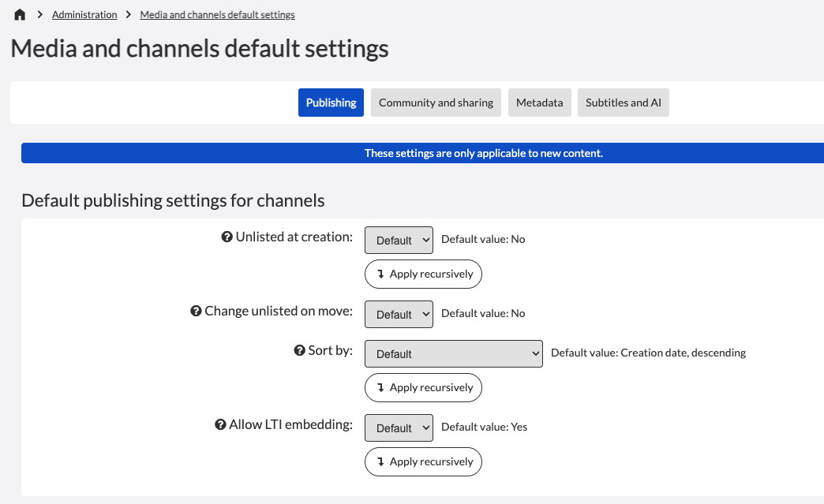Click the home icon in the breadcrumb
The image size is (824, 504).
[20, 15]
